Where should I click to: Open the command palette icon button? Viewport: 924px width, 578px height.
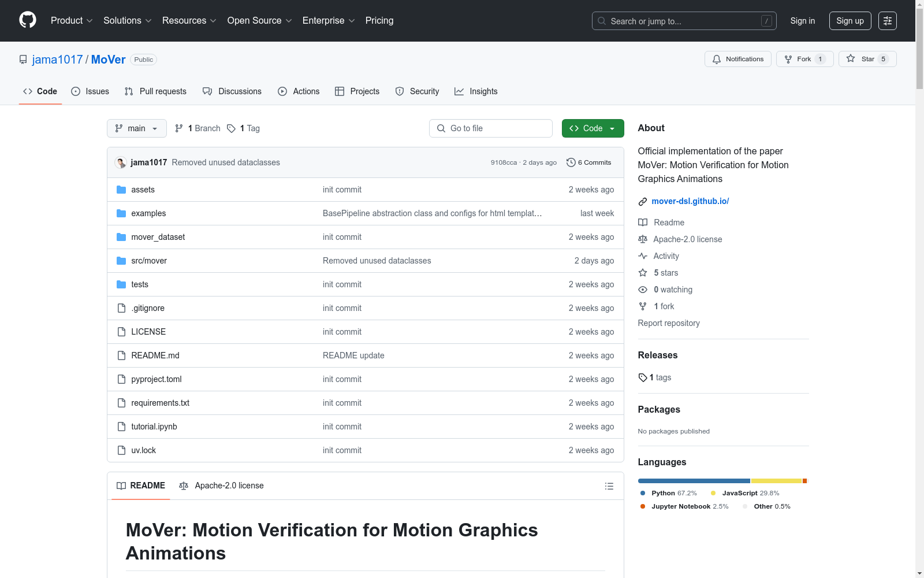coord(888,21)
